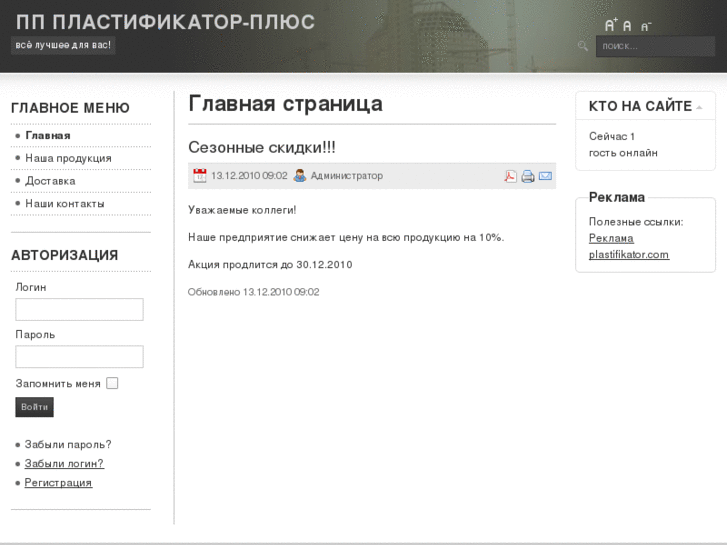Follow the Забыли логин? link

(x=64, y=463)
